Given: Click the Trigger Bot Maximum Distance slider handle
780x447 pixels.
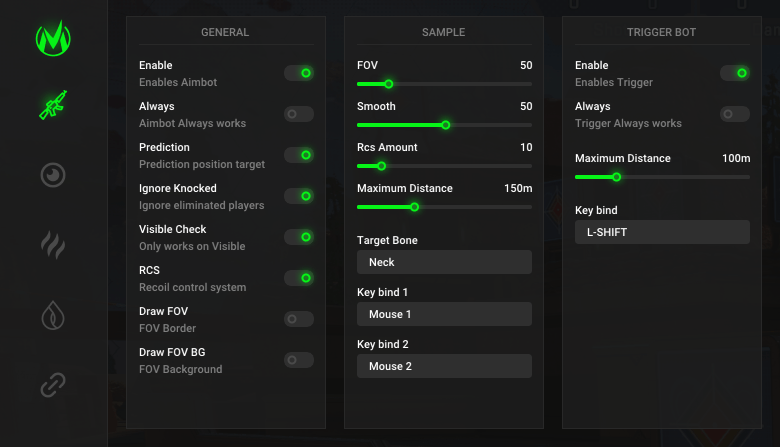Looking at the screenshot, I should click(x=616, y=177).
